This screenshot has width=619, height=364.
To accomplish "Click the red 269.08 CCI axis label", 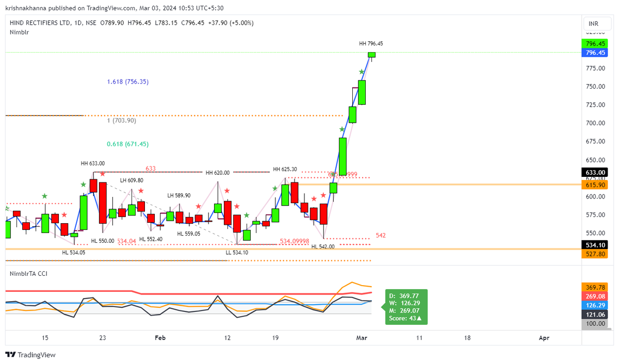I will tap(595, 296).
